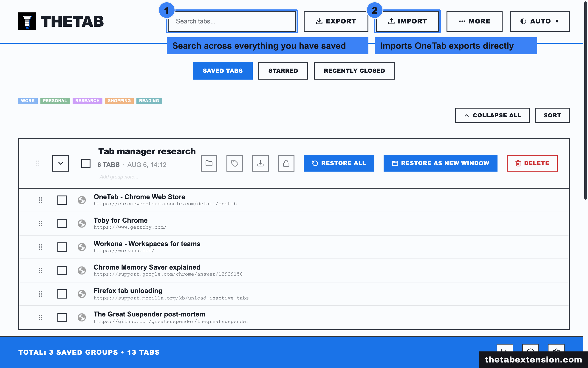Image resolution: width=588 pixels, height=368 pixels.
Task: Filter by the orange Shopping tag
Action: tap(119, 101)
